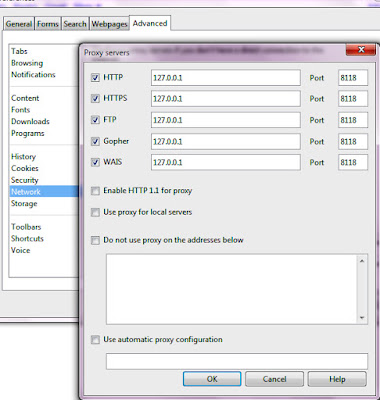This screenshot has height=400, width=380.
Task: Click the exceptions list scroll up arrow
Action: (x=362, y=261)
